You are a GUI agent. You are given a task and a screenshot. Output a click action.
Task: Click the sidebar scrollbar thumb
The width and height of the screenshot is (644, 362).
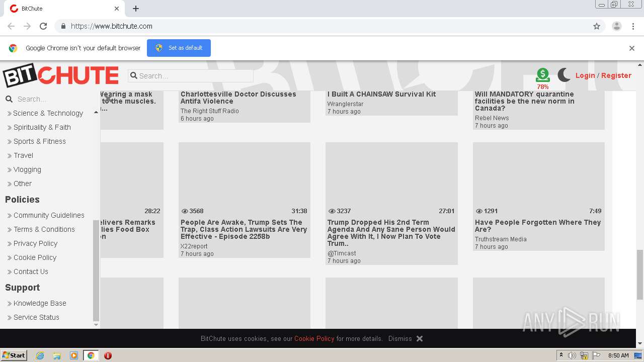click(x=96, y=270)
